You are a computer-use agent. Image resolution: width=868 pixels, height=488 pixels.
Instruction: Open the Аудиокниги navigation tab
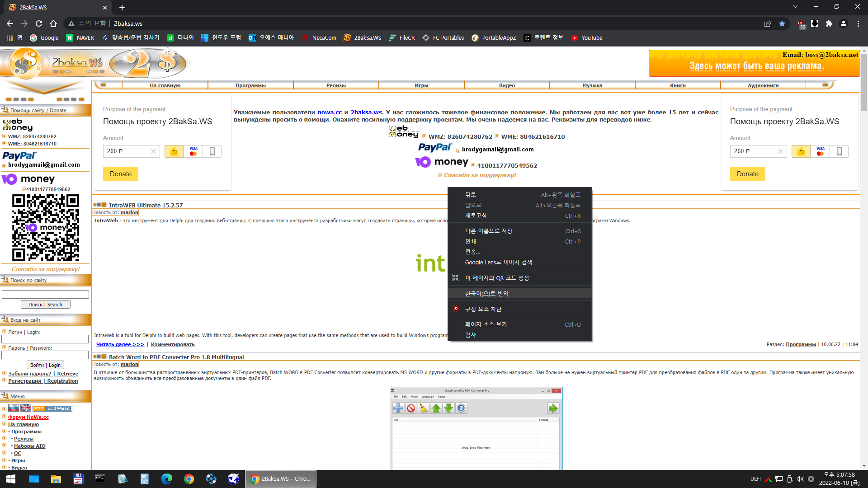coord(763,85)
